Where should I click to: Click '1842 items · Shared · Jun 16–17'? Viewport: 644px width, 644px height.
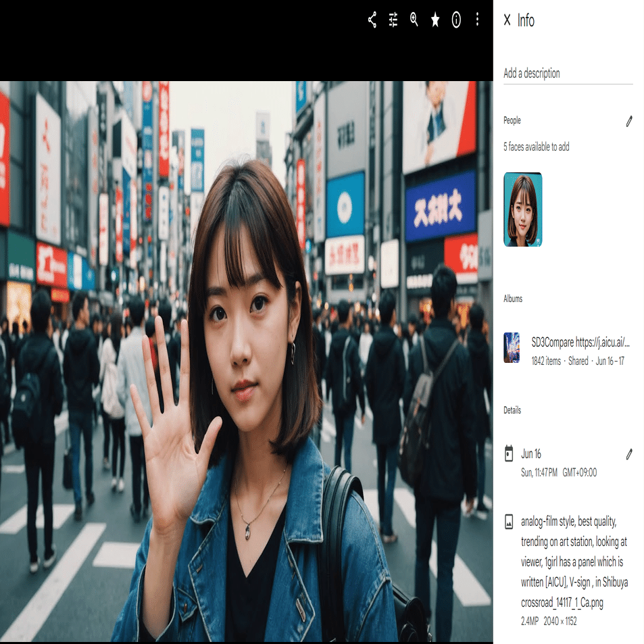(x=578, y=361)
